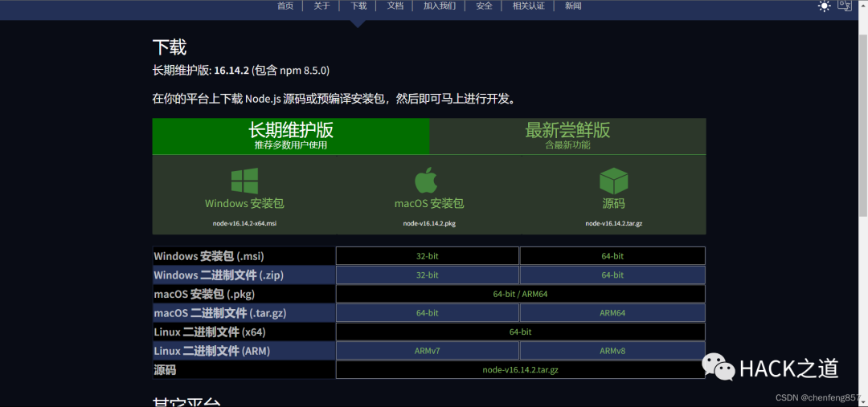The width and height of the screenshot is (868, 407).
Task: Click ARMv7 for Linux 二进制文件 (ARM)
Action: coord(428,351)
